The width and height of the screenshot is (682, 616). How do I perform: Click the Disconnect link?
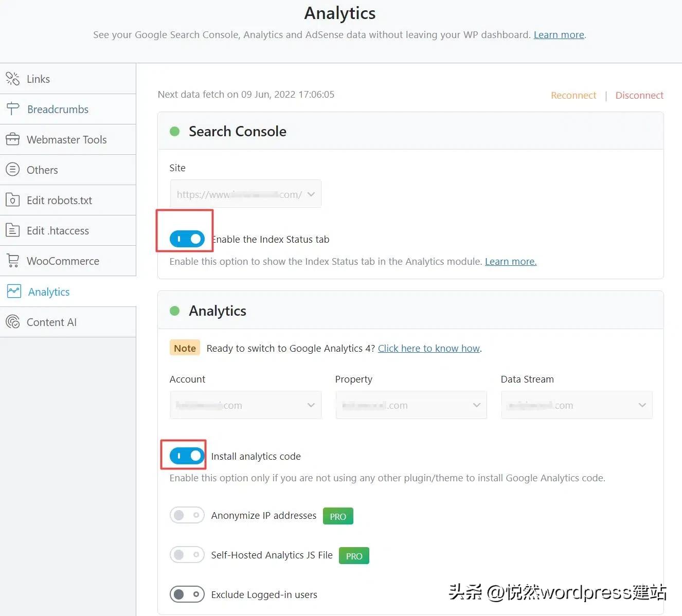tap(639, 95)
